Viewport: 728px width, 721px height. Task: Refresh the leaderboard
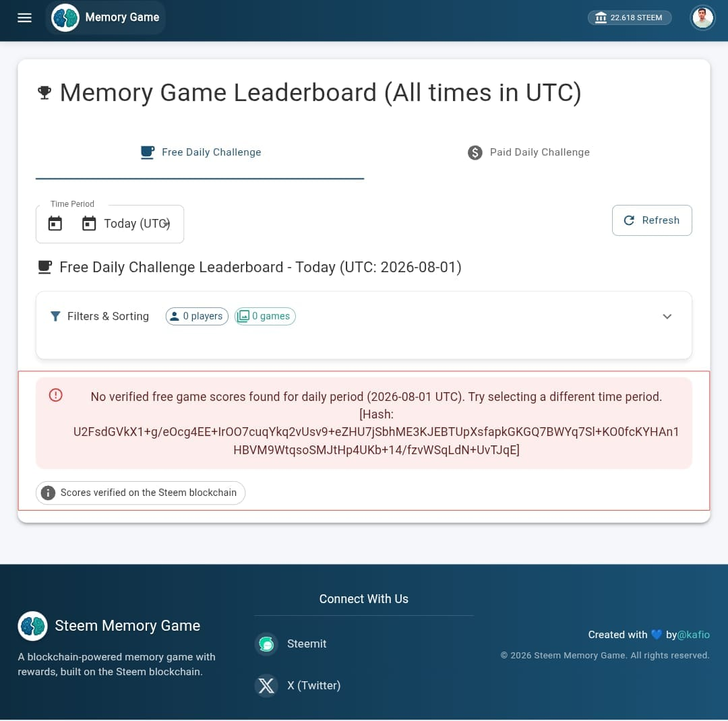coord(652,220)
